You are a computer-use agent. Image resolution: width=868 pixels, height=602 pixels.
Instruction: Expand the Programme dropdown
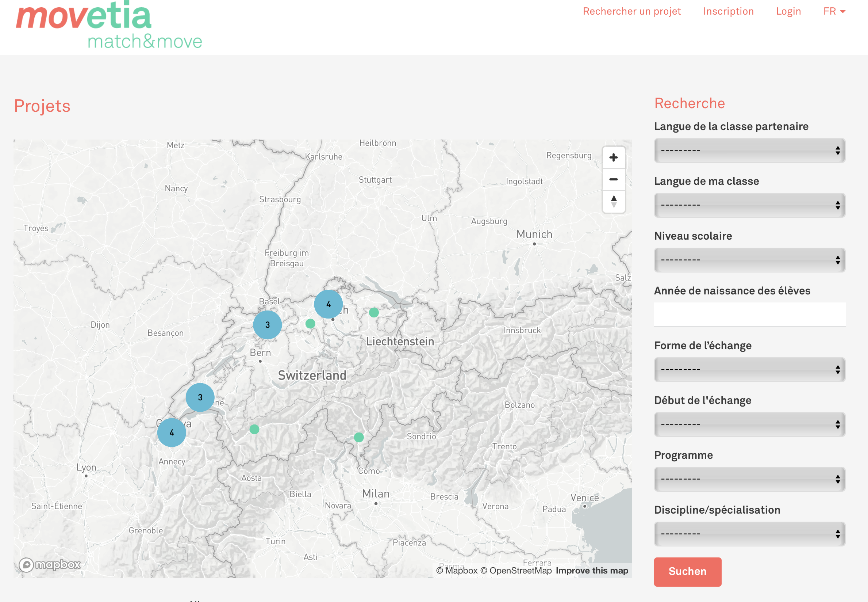(749, 479)
